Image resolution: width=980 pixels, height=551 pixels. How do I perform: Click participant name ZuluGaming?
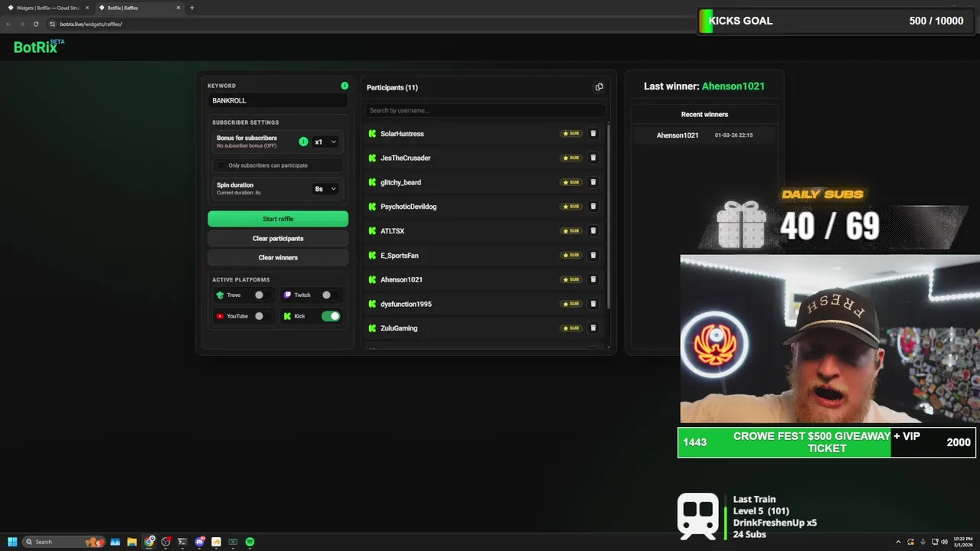pyautogui.click(x=399, y=328)
